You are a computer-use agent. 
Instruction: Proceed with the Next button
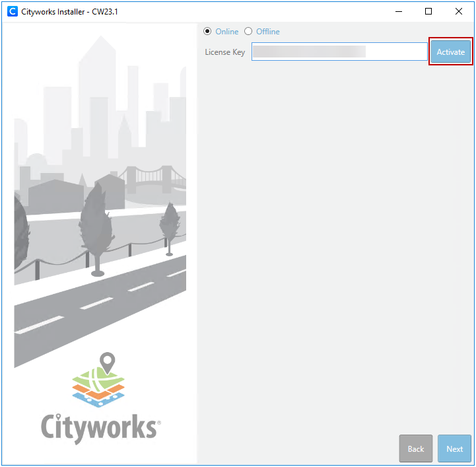click(x=454, y=449)
